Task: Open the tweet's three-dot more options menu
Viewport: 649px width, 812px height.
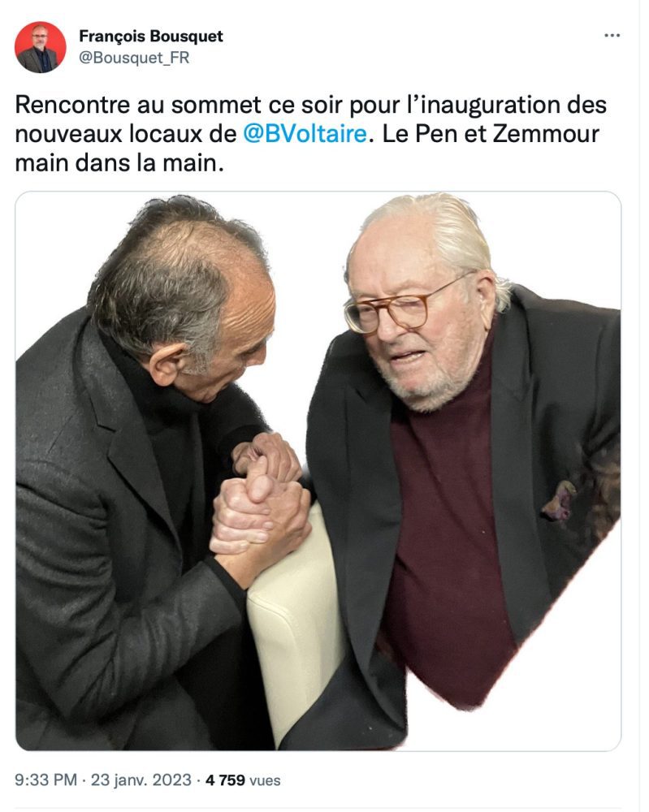Action: [612, 35]
